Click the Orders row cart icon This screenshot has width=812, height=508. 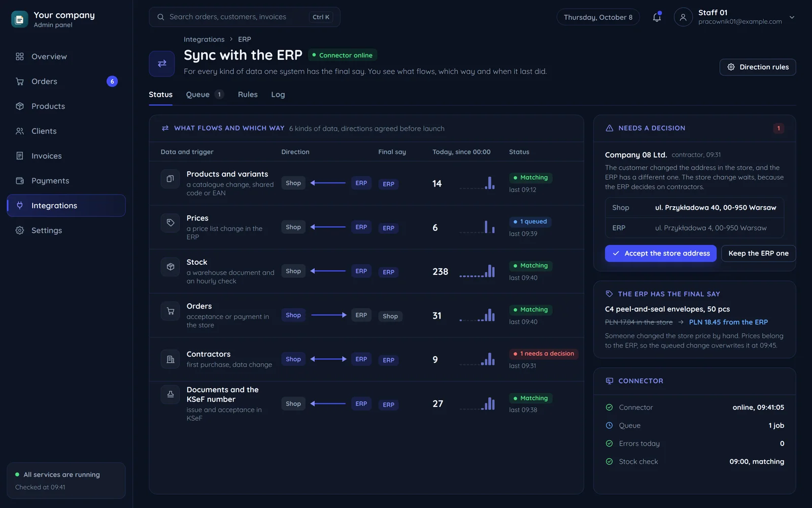(x=171, y=311)
